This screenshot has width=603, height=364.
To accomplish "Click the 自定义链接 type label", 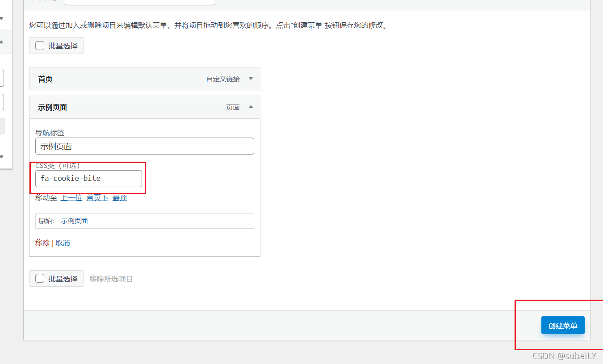I will point(223,79).
